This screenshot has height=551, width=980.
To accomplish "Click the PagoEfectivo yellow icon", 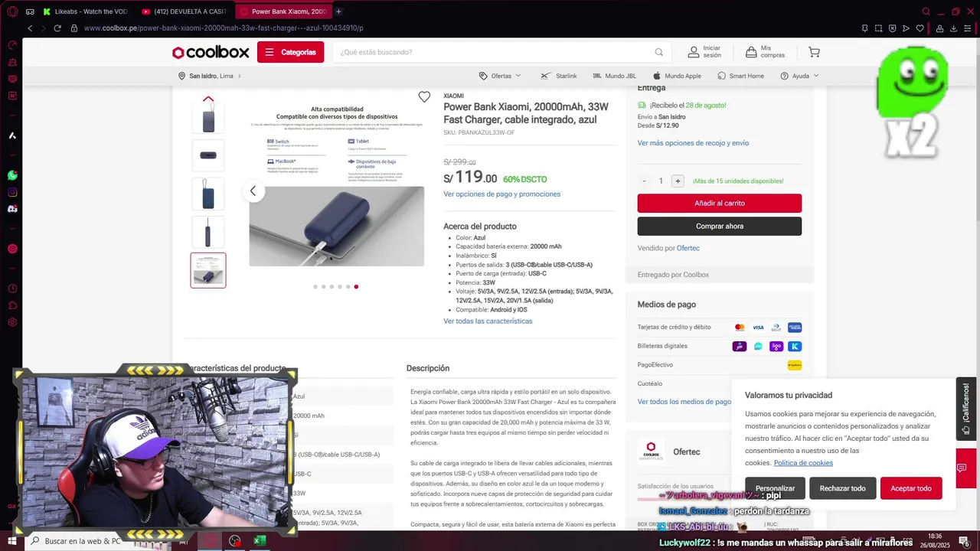I will pyautogui.click(x=795, y=365).
